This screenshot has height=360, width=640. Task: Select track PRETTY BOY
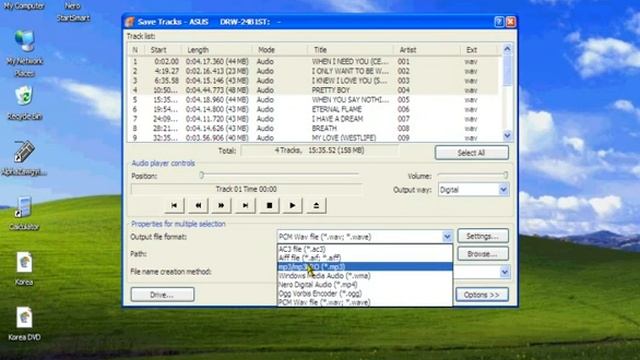tap(313, 90)
